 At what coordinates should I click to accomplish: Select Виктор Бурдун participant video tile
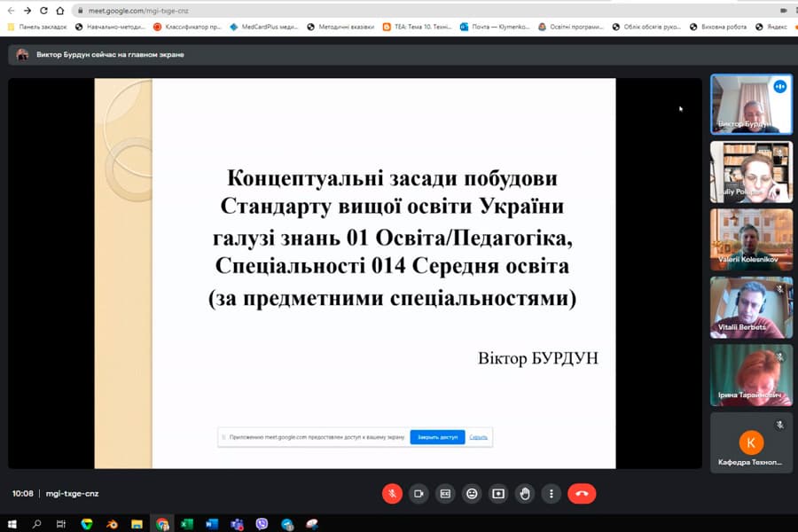751,105
